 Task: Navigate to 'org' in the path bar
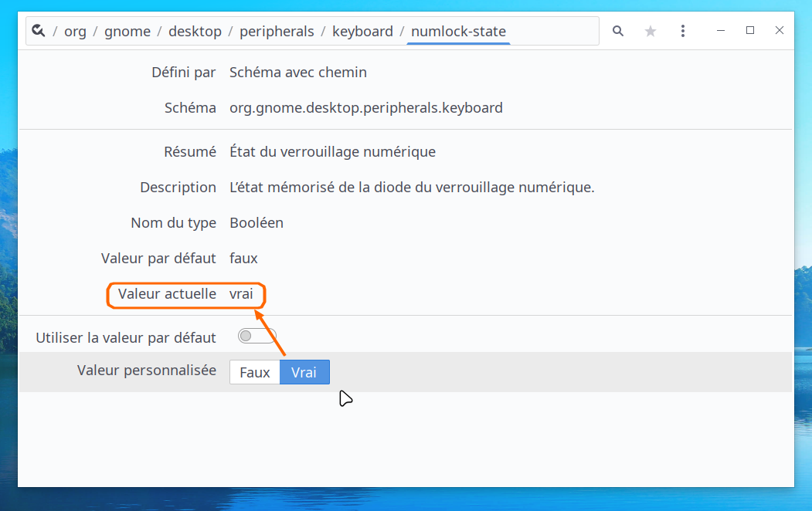pyautogui.click(x=75, y=32)
